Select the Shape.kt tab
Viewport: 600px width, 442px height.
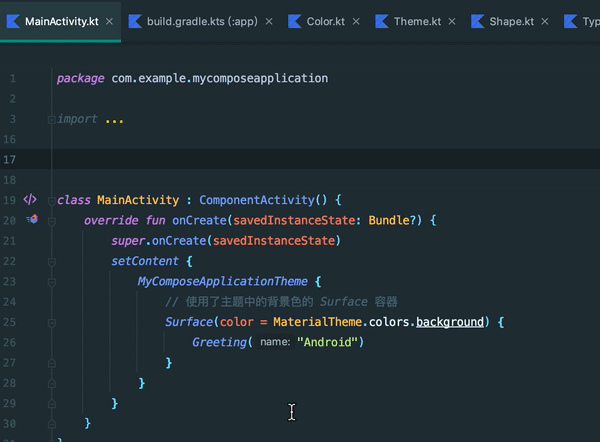click(512, 21)
